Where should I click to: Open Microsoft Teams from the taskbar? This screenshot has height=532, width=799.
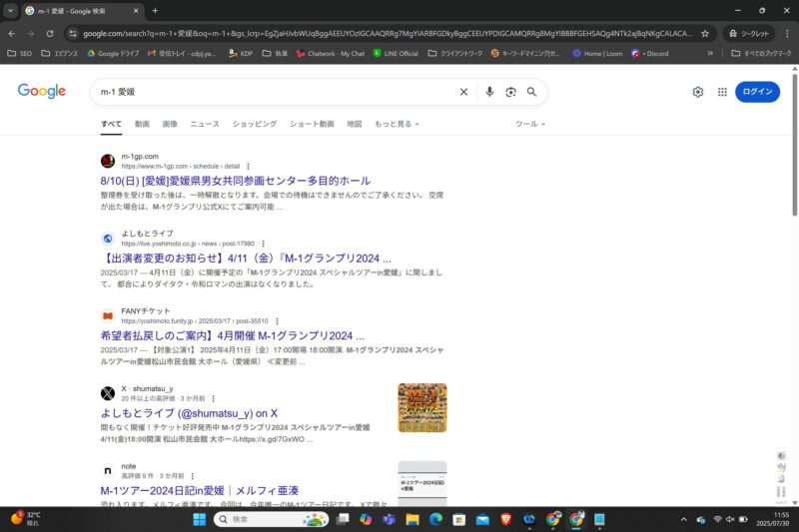click(389, 519)
